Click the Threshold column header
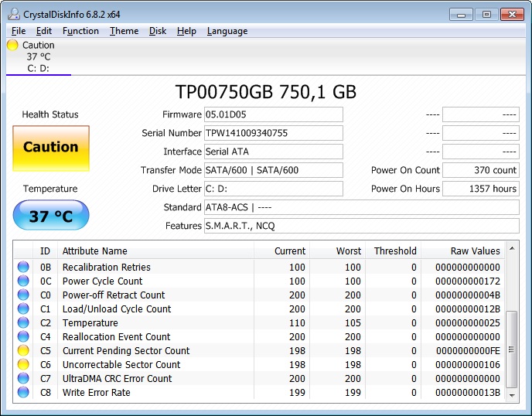The height and width of the screenshot is (416, 532). click(394, 251)
